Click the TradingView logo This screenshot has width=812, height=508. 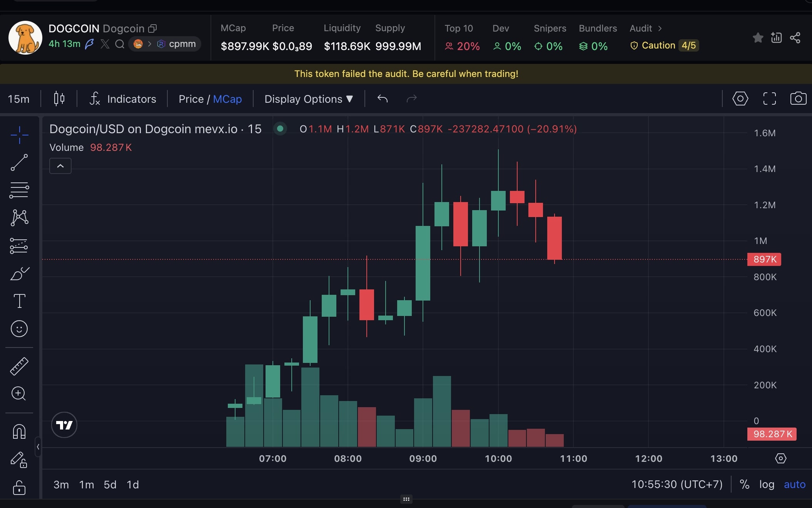(64, 425)
